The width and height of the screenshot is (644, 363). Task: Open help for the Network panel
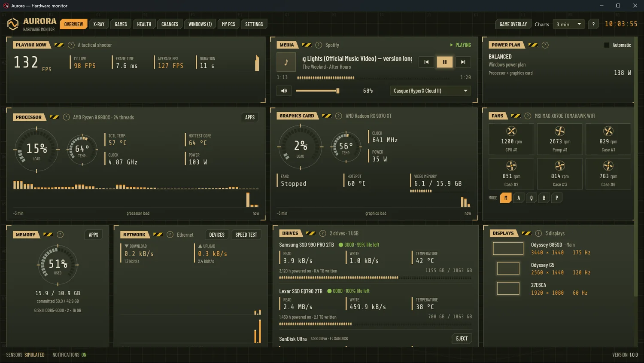(x=170, y=235)
